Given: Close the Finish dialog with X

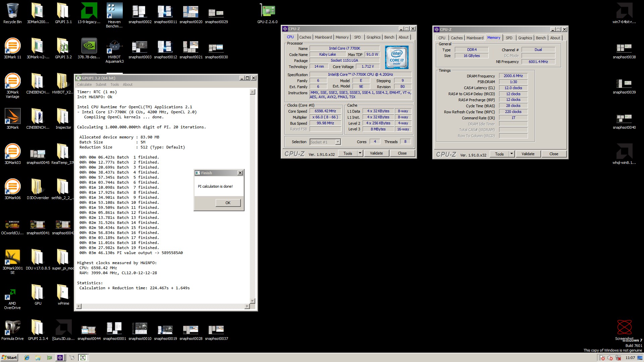Looking at the screenshot, I should (240, 173).
